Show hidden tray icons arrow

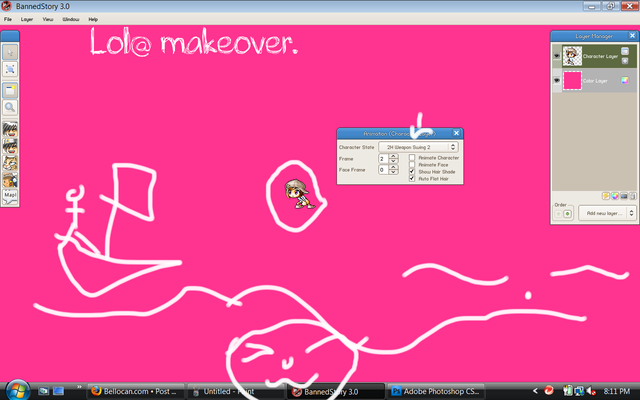tap(535, 391)
